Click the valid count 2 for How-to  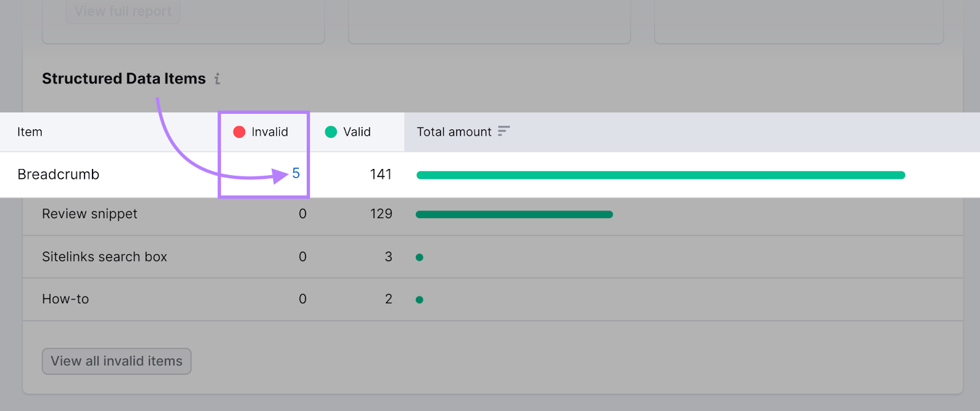click(388, 299)
